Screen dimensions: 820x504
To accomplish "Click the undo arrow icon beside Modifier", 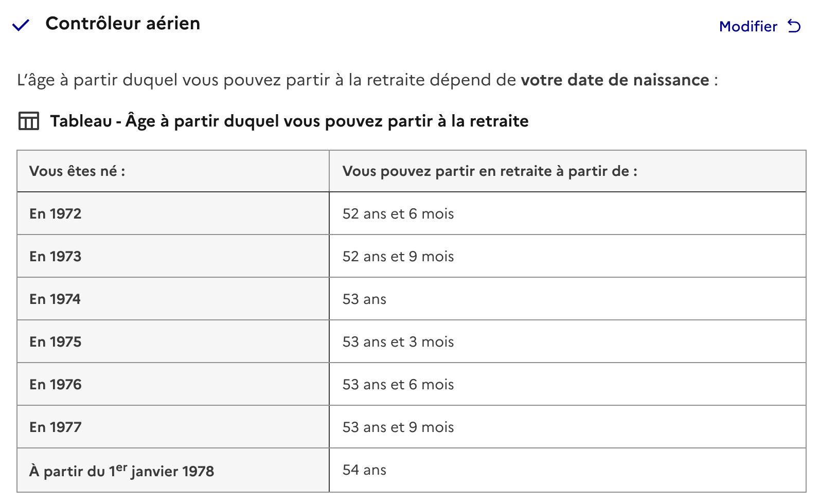I will 794,26.
